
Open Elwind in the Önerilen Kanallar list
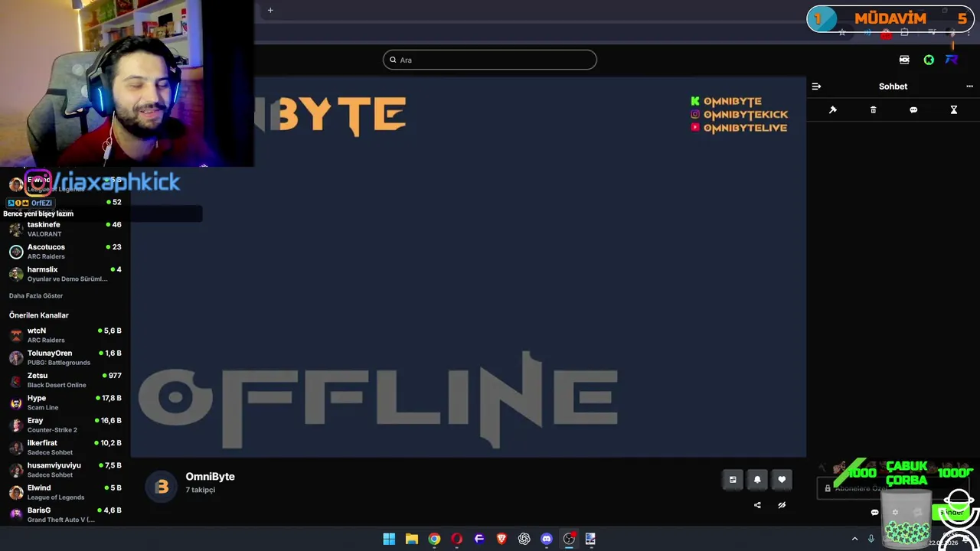pyautogui.click(x=65, y=492)
